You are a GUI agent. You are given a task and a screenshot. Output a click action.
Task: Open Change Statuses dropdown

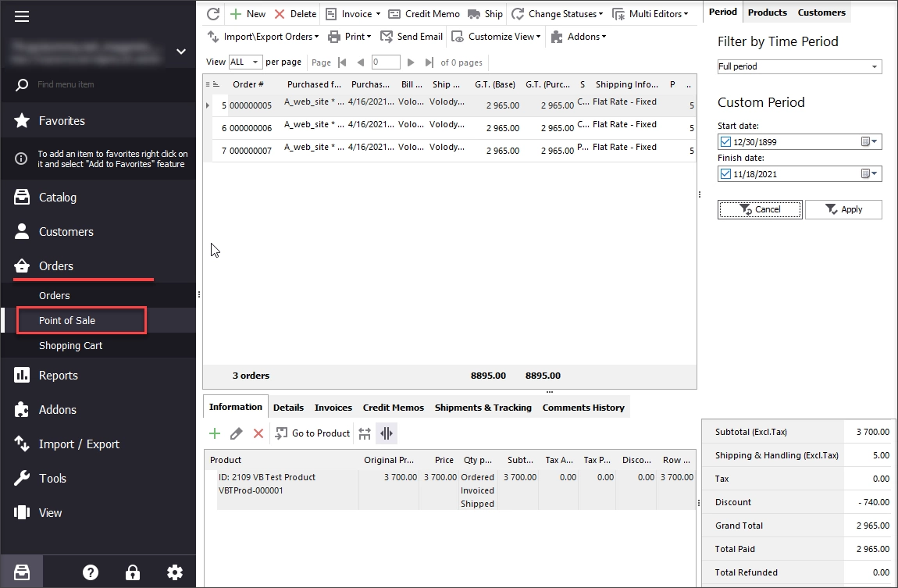(558, 14)
